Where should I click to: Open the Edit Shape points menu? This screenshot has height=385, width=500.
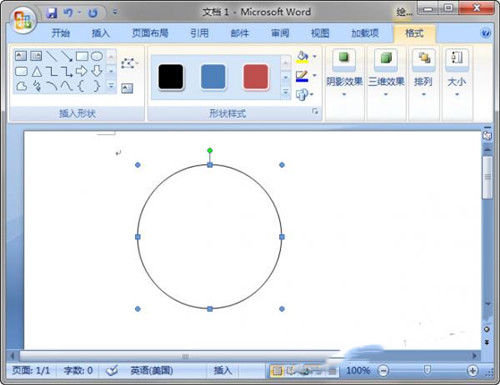pos(129,63)
